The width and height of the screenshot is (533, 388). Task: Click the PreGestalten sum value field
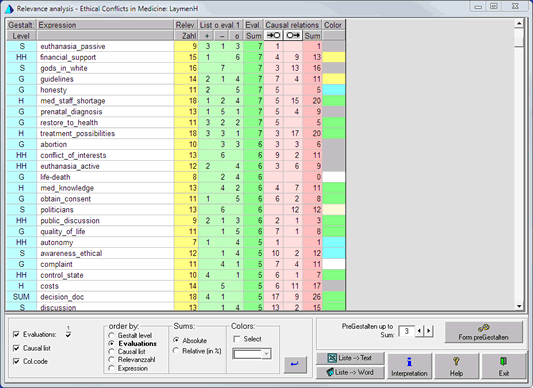coord(406,331)
